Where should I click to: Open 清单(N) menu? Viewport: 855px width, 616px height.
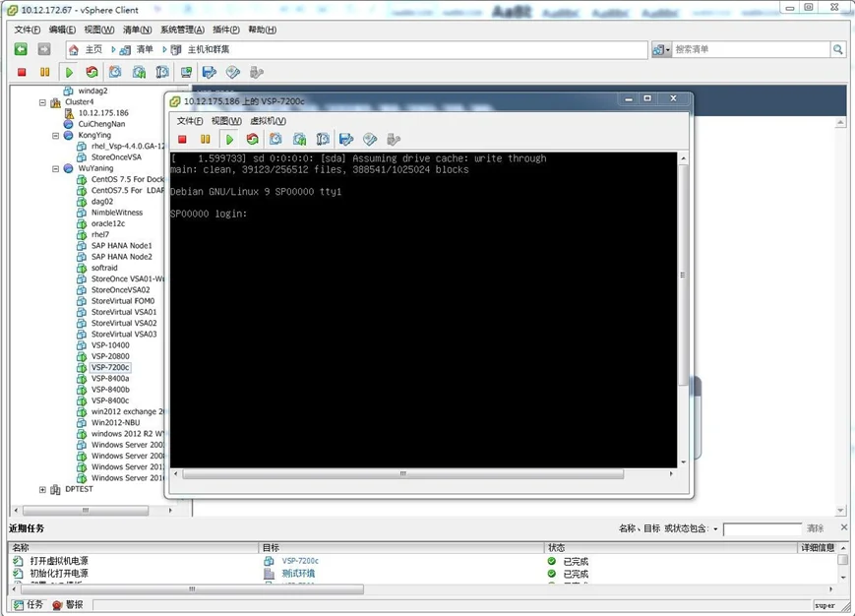138,30
